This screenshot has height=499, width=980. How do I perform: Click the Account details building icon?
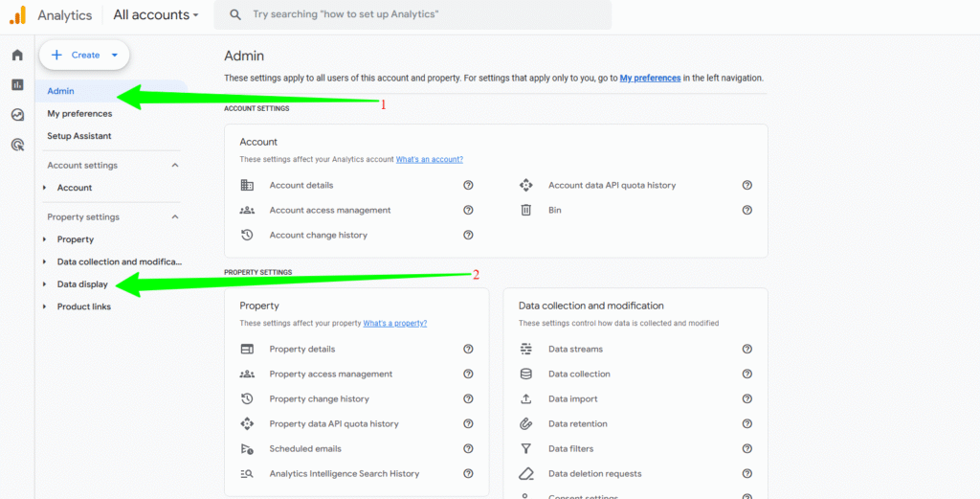point(247,185)
